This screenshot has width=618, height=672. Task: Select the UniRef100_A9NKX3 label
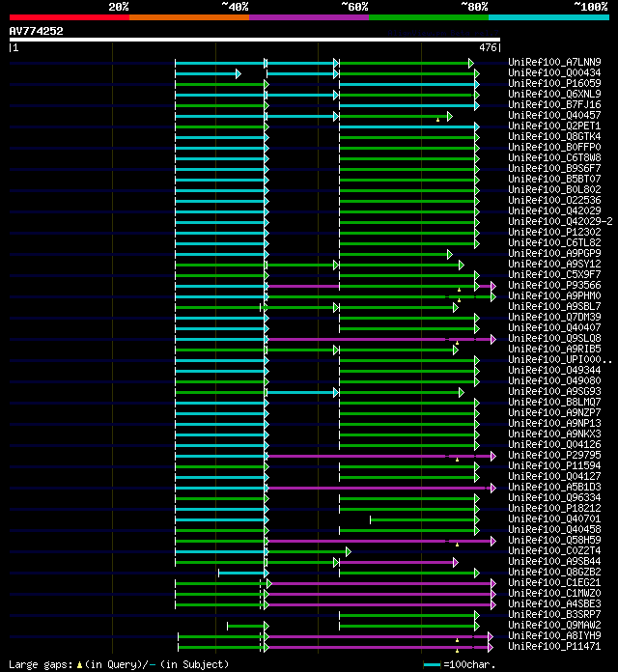pyautogui.click(x=554, y=434)
